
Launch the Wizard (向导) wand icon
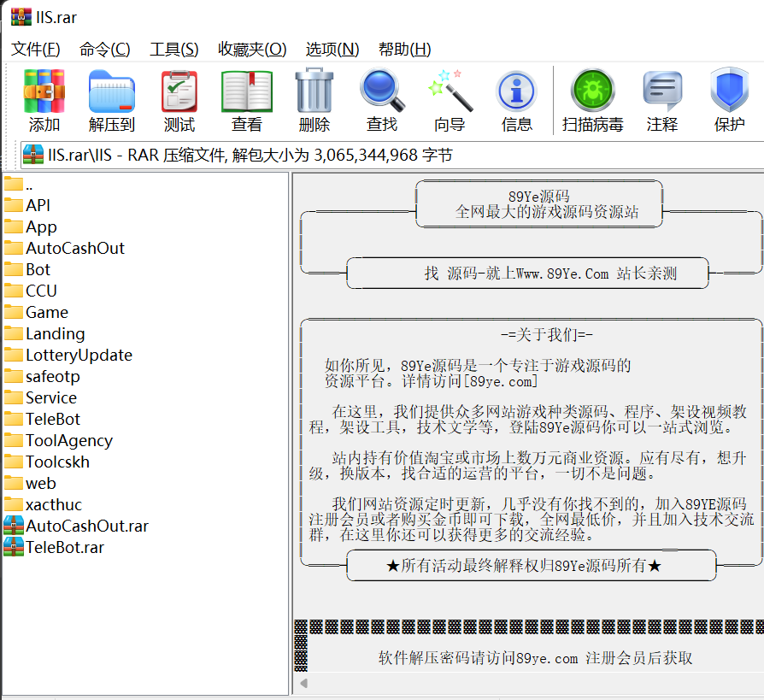point(449,92)
